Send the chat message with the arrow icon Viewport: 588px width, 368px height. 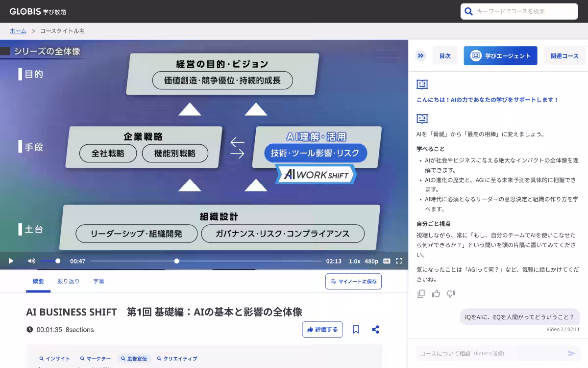pos(571,353)
